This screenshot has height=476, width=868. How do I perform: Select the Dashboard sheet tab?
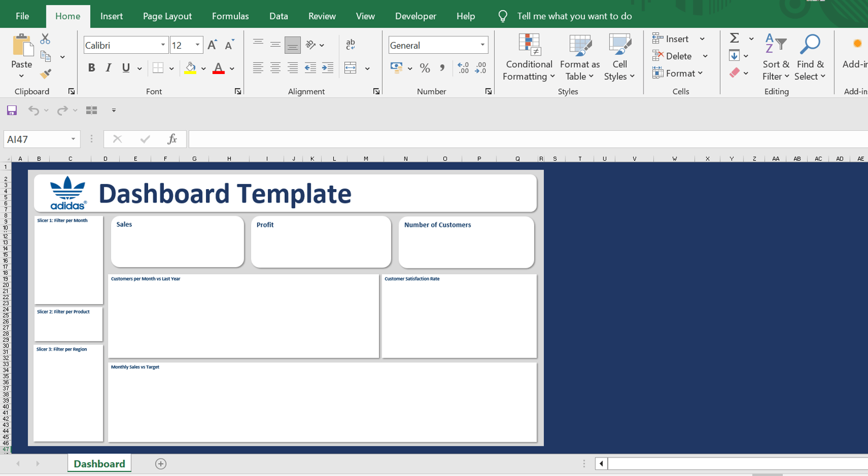coord(100,464)
